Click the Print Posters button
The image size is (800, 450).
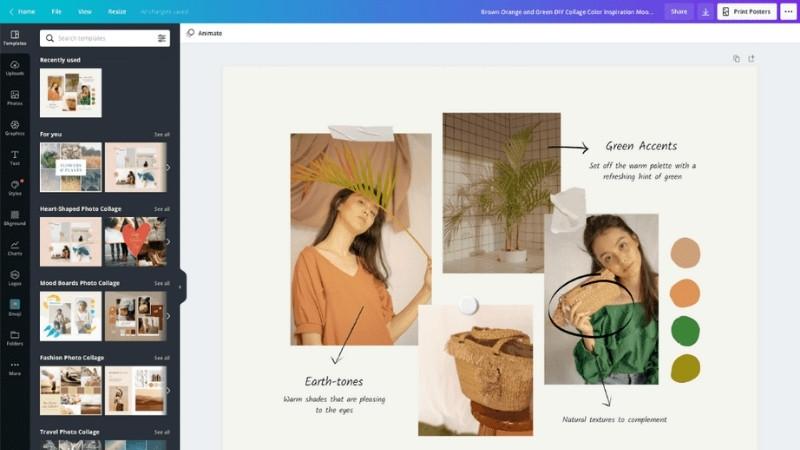[747, 12]
